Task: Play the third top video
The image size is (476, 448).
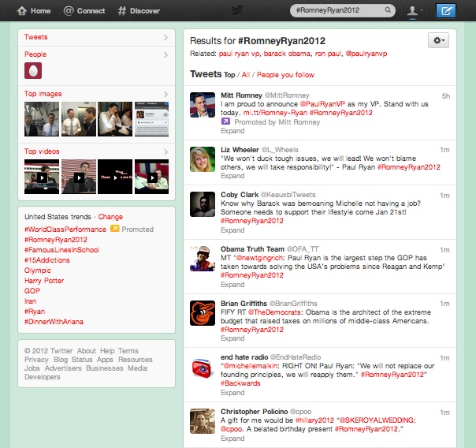Action: (115, 177)
